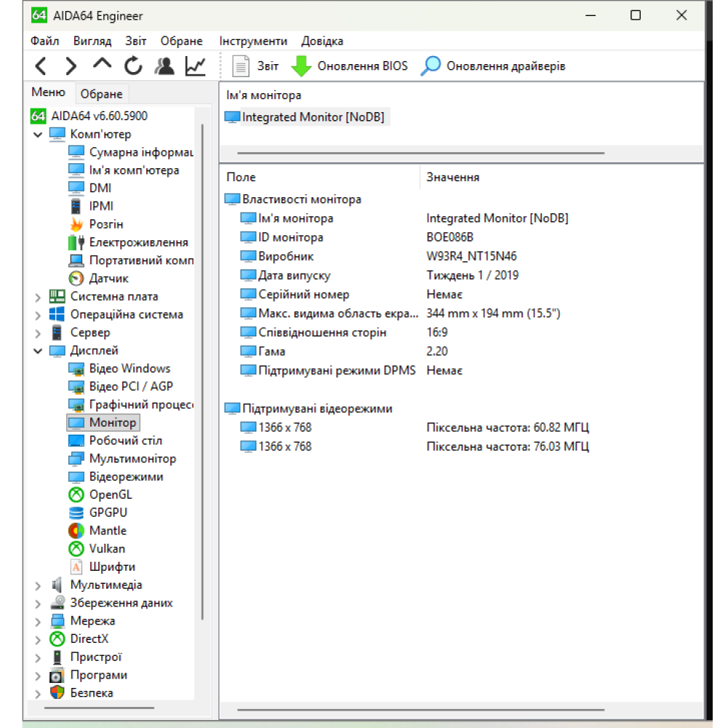Expand the Програми node

click(x=38, y=676)
